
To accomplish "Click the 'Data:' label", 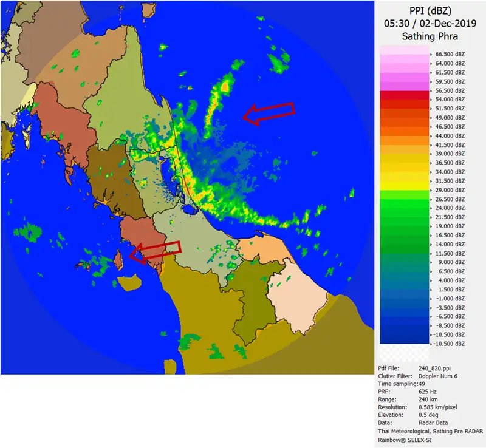I will (385, 423).
